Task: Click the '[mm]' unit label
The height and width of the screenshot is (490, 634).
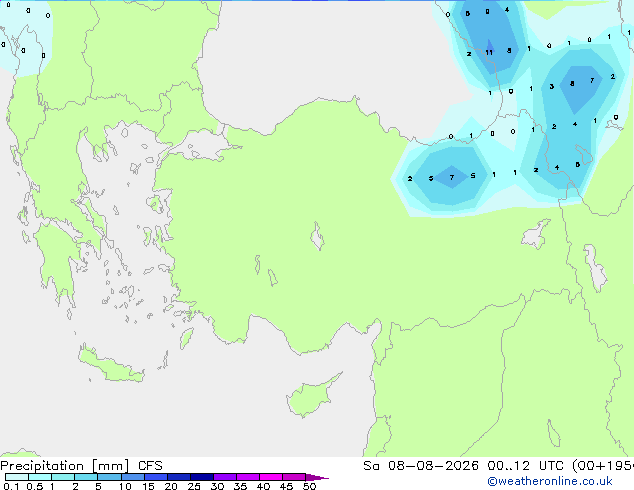Action: point(110,466)
